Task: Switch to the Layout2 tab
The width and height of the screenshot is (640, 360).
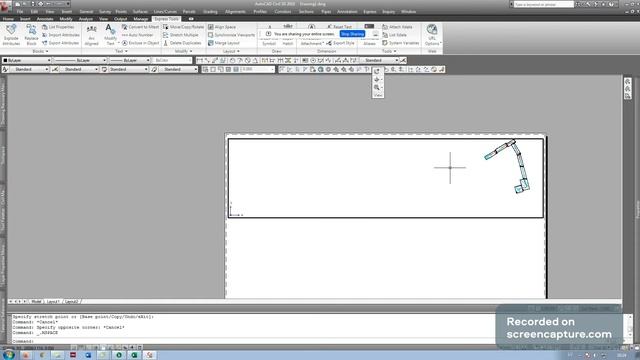Action: [x=72, y=302]
